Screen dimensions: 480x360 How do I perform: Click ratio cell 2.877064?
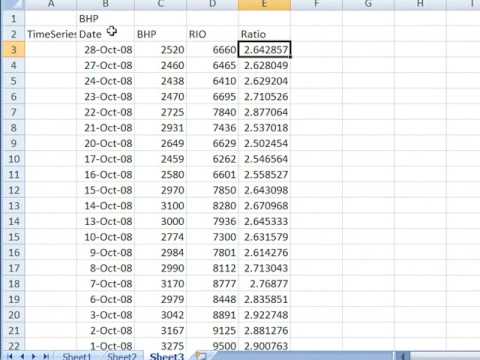point(264,112)
